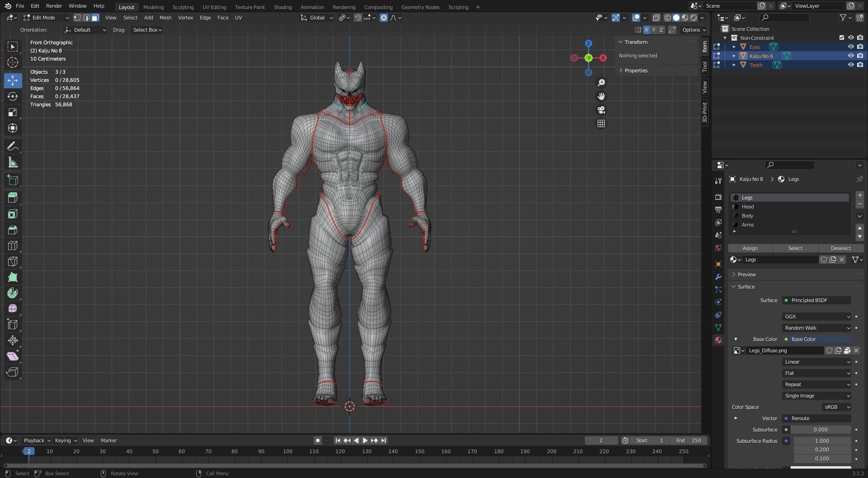Image resolution: width=868 pixels, height=478 pixels.
Task: Click the Deselect material button
Action: point(840,248)
